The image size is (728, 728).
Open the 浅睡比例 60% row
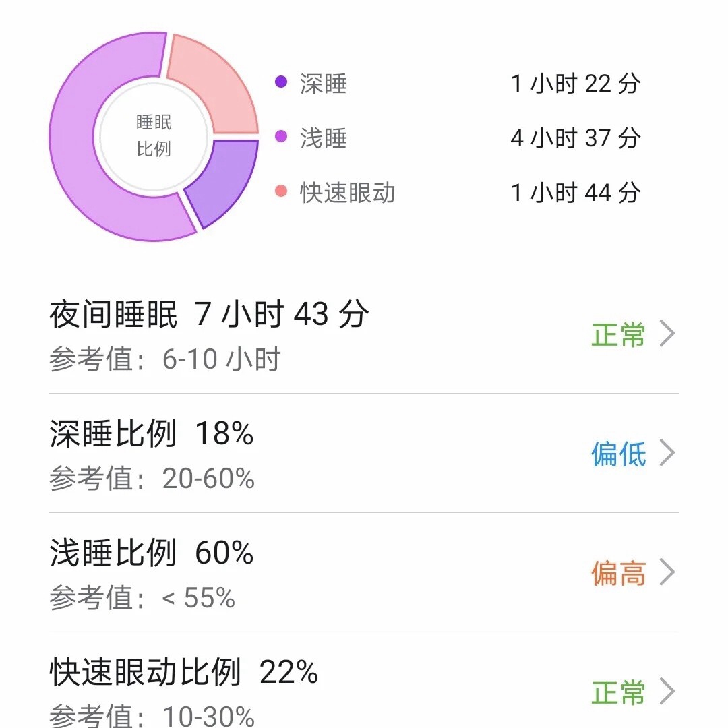pos(364,572)
